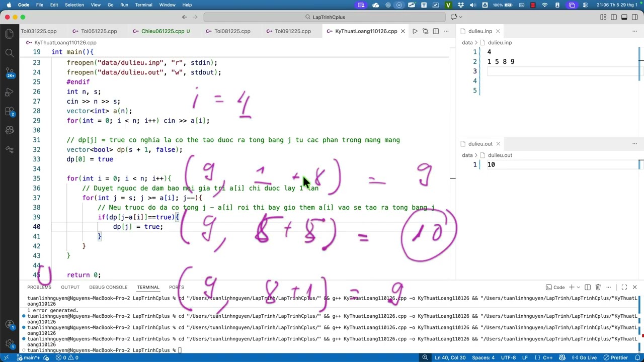Open the Manage gear menu
The height and width of the screenshot is (362, 644).
pos(10,344)
